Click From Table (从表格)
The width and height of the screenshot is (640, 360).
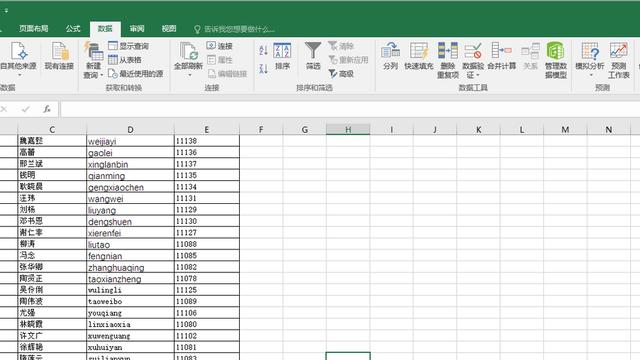pyautogui.click(x=125, y=60)
